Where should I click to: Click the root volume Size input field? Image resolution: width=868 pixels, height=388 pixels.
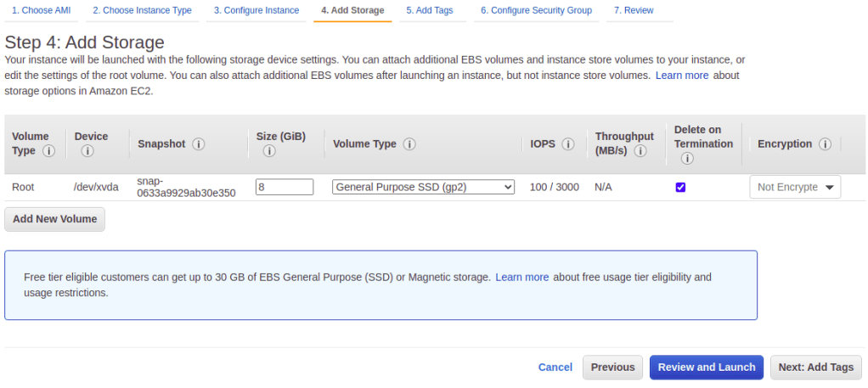(x=285, y=187)
